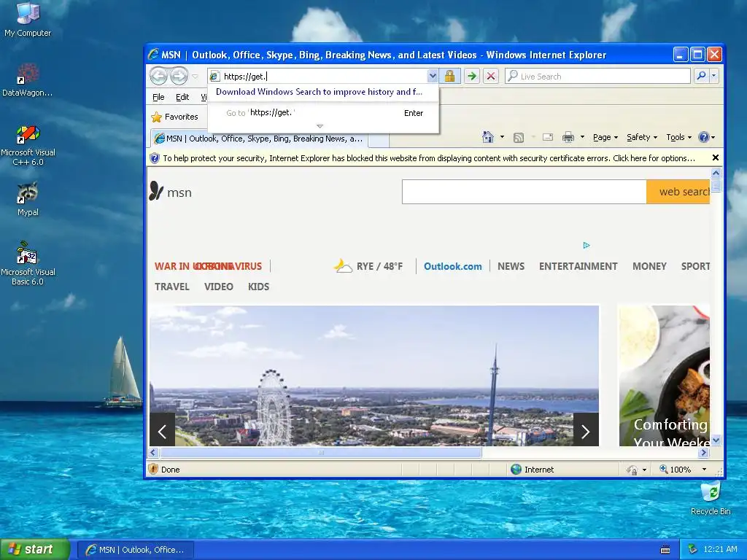Viewport: 747px width, 560px height.
Task: Click the Read Mail icon
Action: [x=548, y=137]
